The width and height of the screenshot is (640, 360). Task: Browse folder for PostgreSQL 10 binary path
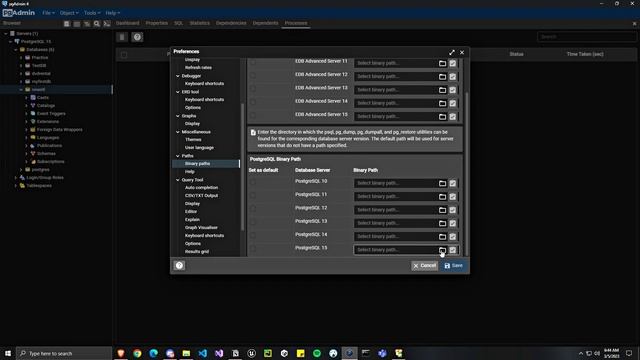[442, 183]
